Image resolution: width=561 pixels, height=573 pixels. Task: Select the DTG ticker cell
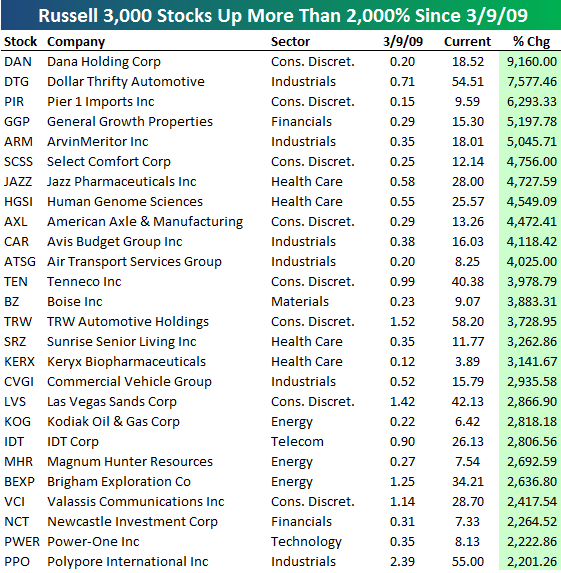16,82
